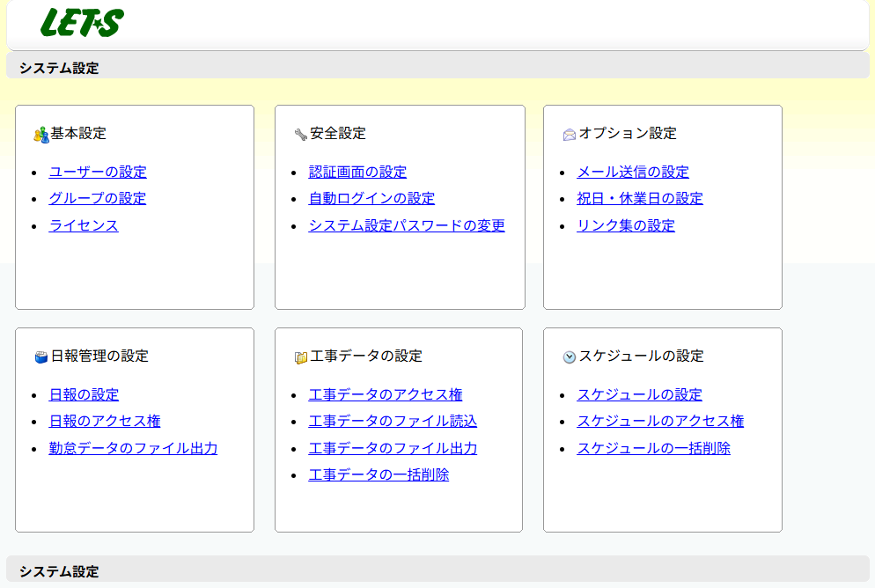Click the 日報管理の設定 icon
Screen dimensions: 875x588
(x=41, y=357)
